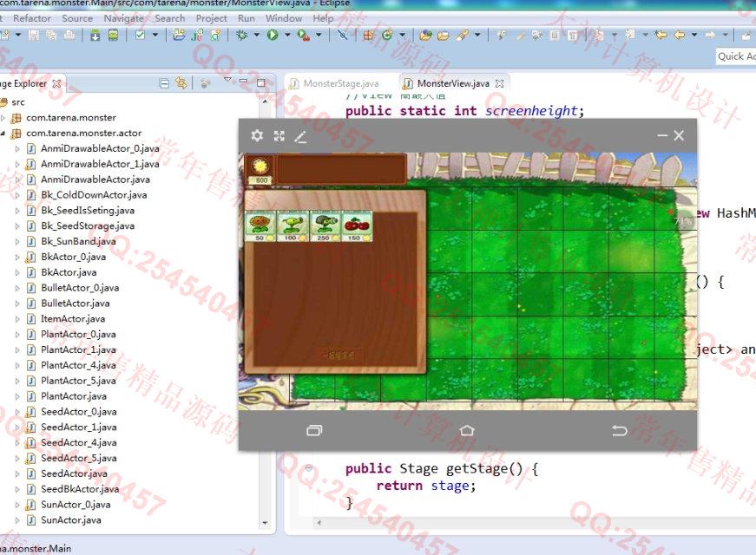Open the Debug button dropdown arrow
Viewport: 756px width, 555px height.
[257, 35]
